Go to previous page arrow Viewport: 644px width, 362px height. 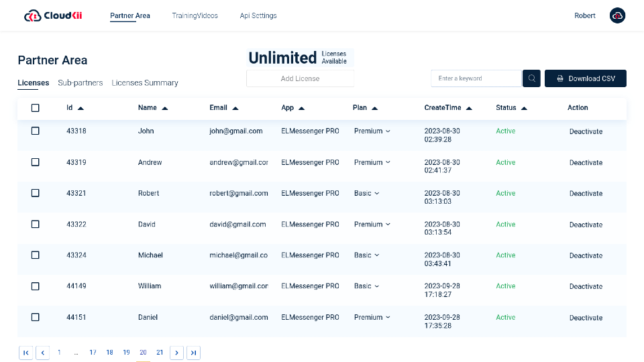(x=43, y=353)
